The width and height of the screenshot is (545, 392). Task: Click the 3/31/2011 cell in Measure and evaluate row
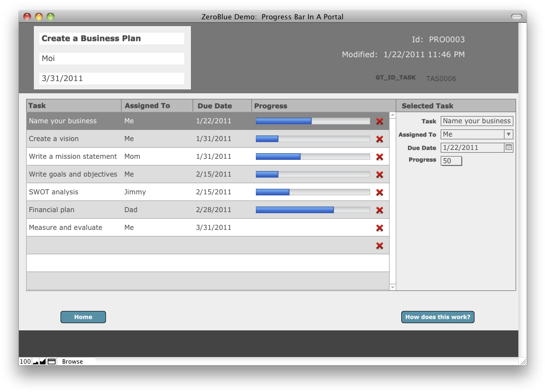click(214, 228)
